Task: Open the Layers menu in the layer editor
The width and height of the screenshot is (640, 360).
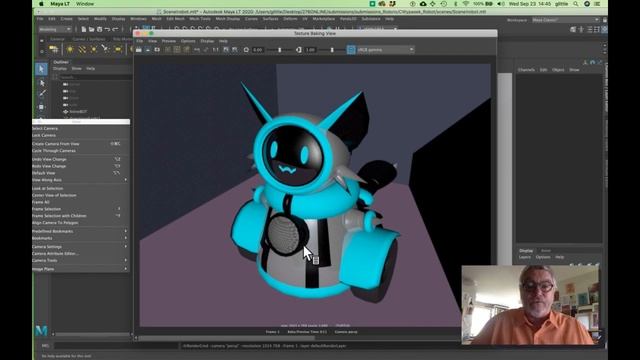Action: tap(524, 257)
